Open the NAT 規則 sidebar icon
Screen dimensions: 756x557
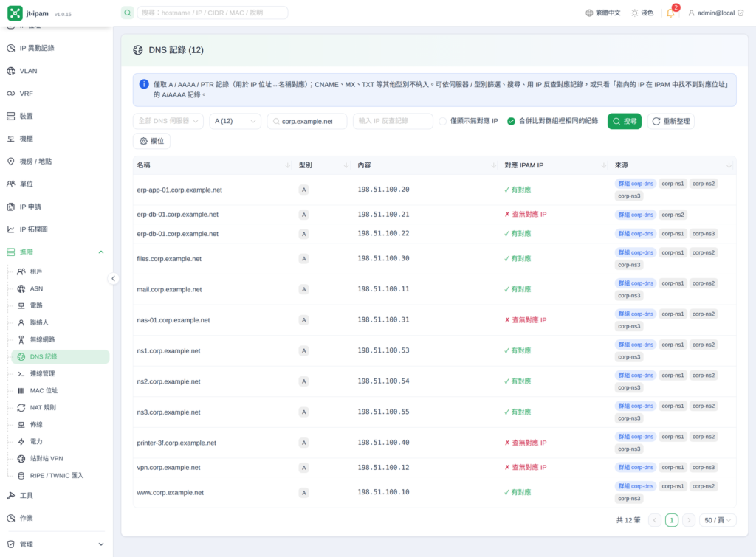pos(21,408)
